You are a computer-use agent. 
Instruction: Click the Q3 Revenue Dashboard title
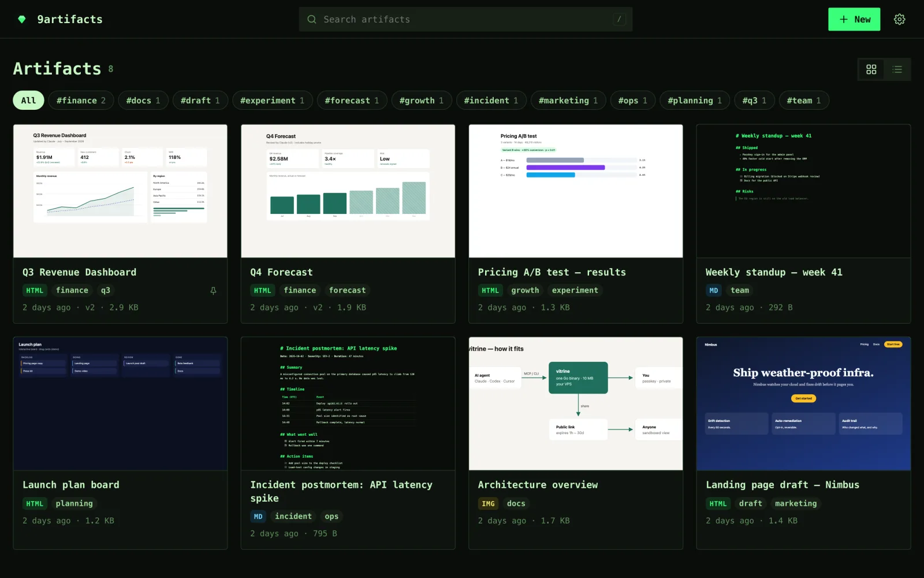80,272
